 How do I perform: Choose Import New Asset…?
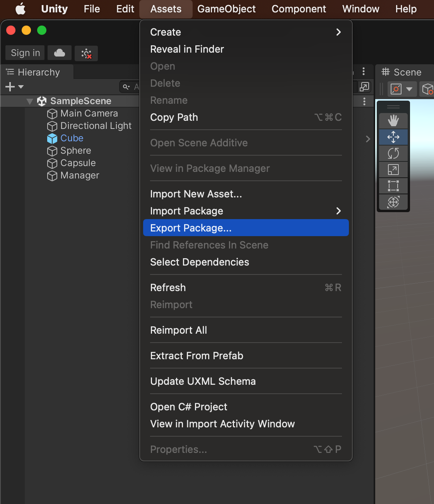[x=246, y=194]
